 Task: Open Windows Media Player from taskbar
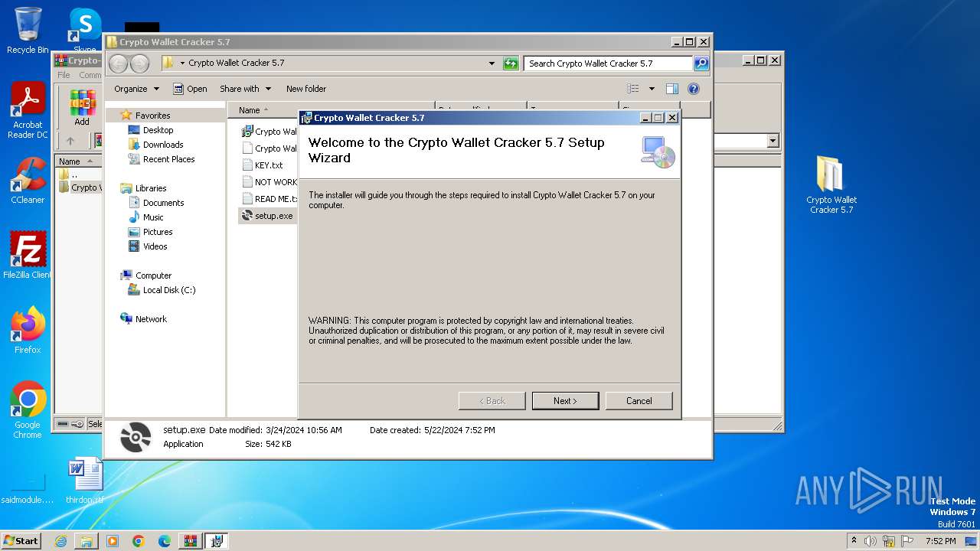coord(113,541)
